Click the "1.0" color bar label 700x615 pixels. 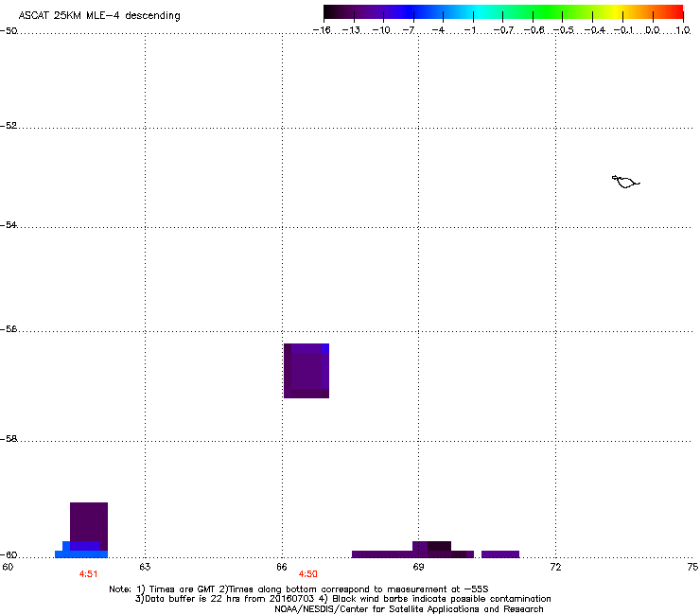[683, 30]
